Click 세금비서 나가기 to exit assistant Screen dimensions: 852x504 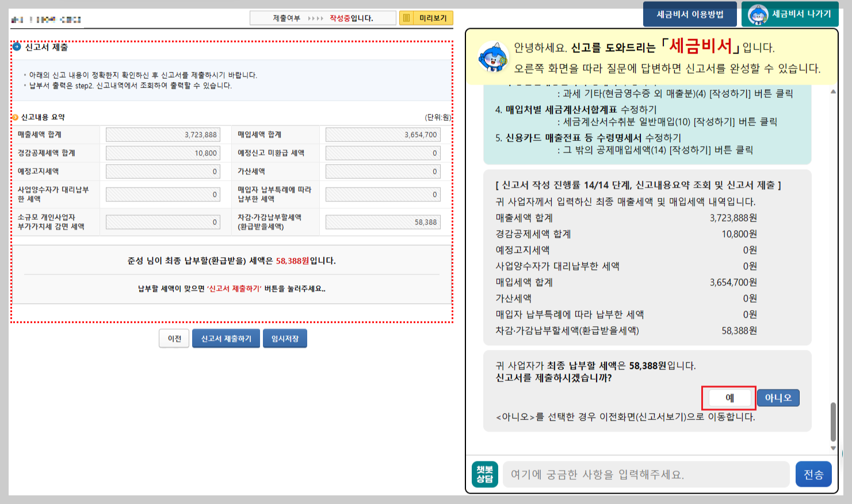[790, 14]
